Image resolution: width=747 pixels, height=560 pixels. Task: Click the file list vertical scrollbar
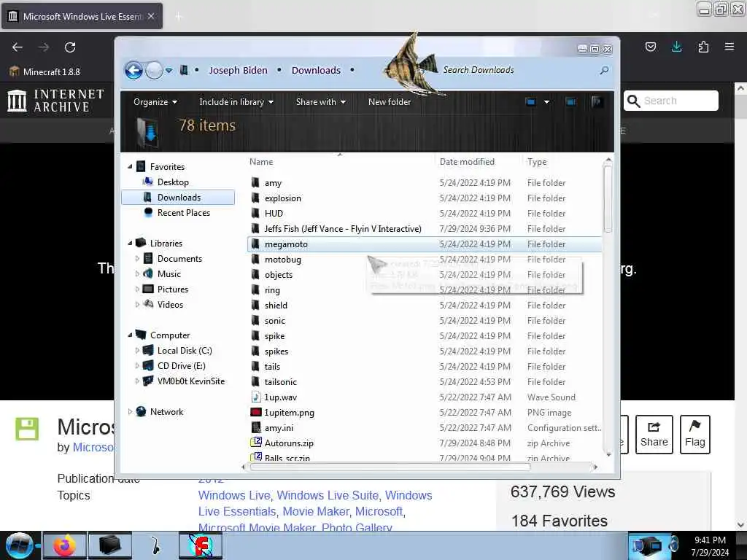[608, 198]
